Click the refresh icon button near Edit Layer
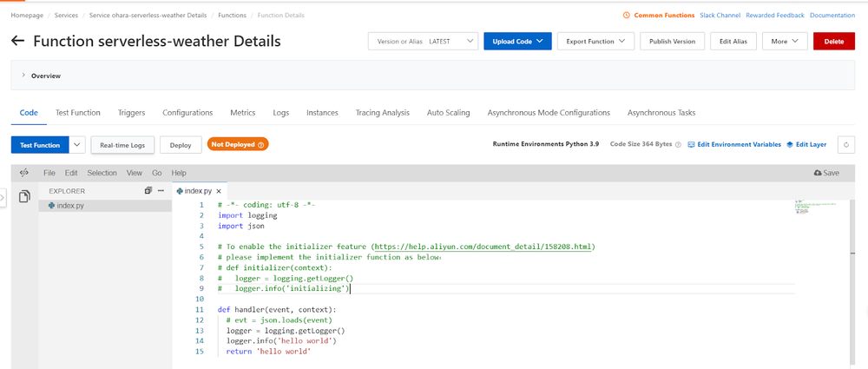The image size is (868, 369). [x=846, y=145]
